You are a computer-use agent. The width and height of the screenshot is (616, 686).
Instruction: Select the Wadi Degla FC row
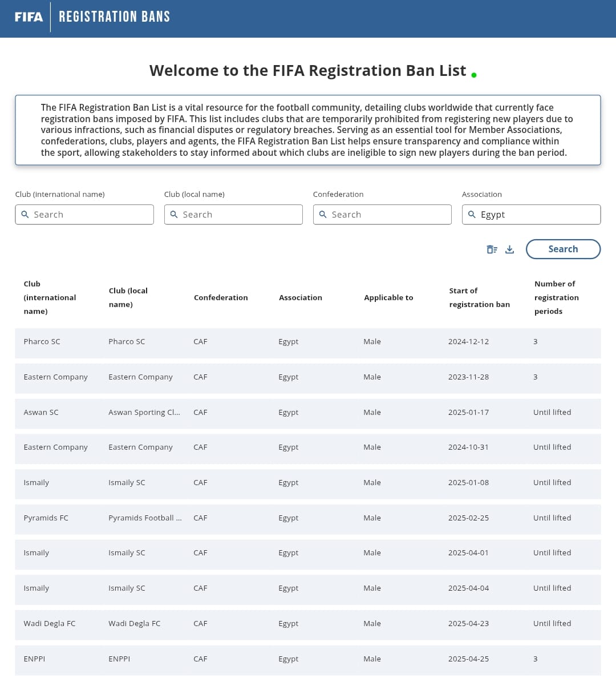coord(307,624)
